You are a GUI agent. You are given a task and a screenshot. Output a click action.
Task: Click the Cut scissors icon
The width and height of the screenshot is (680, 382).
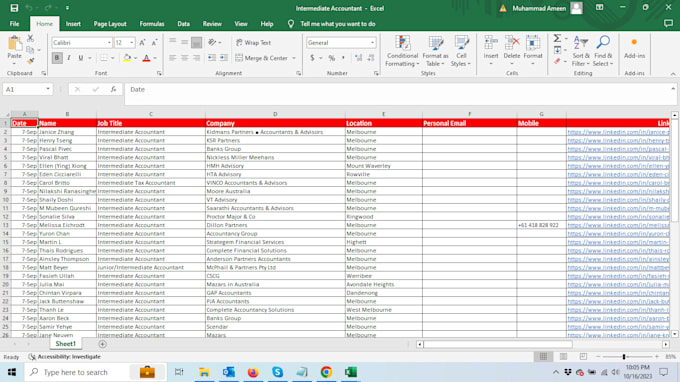30,39
